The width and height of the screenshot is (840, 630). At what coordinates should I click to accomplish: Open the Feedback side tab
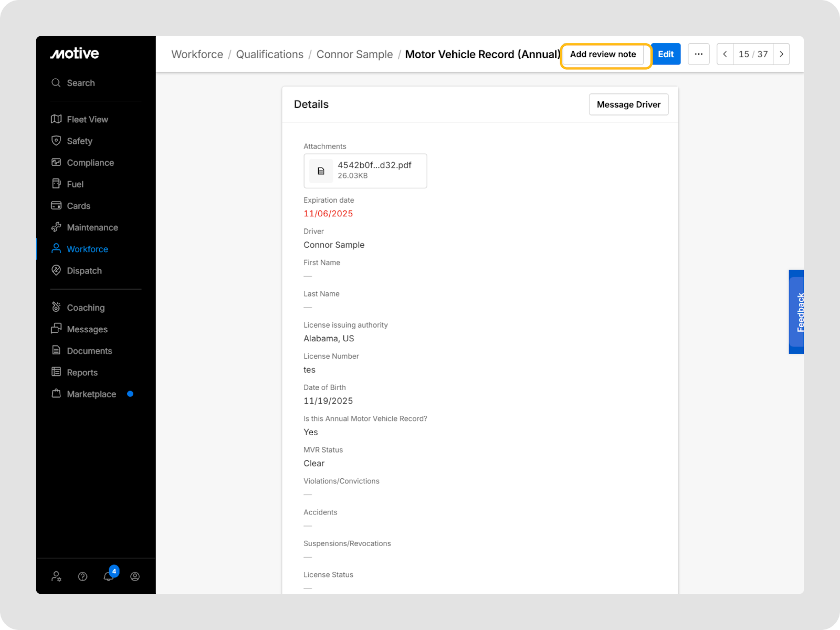(796, 312)
